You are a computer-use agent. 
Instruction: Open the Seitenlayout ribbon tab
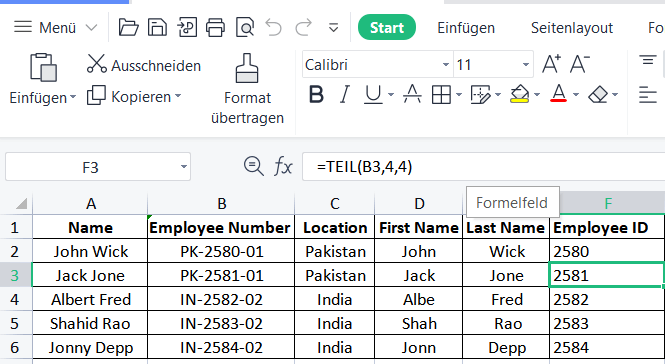pos(572,28)
